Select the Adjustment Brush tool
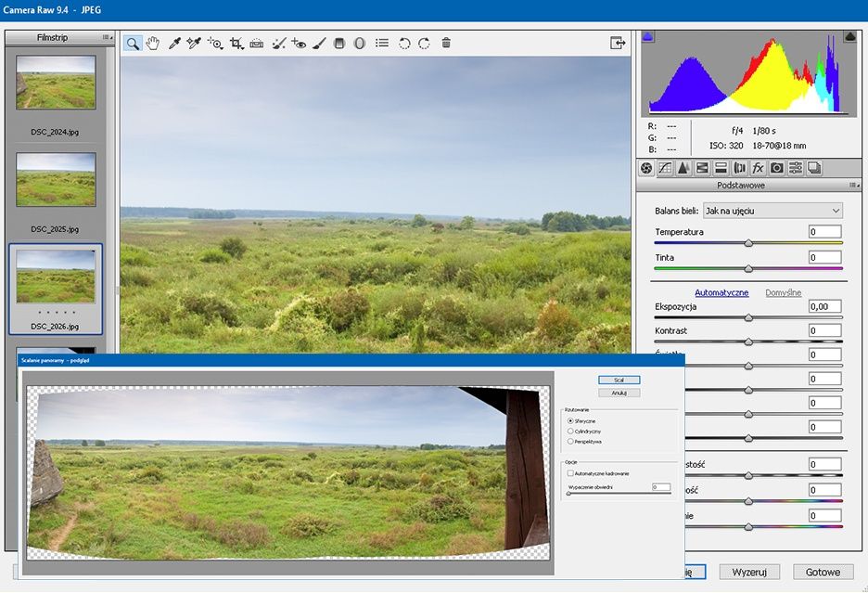The height and width of the screenshot is (593, 868). tap(319, 44)
